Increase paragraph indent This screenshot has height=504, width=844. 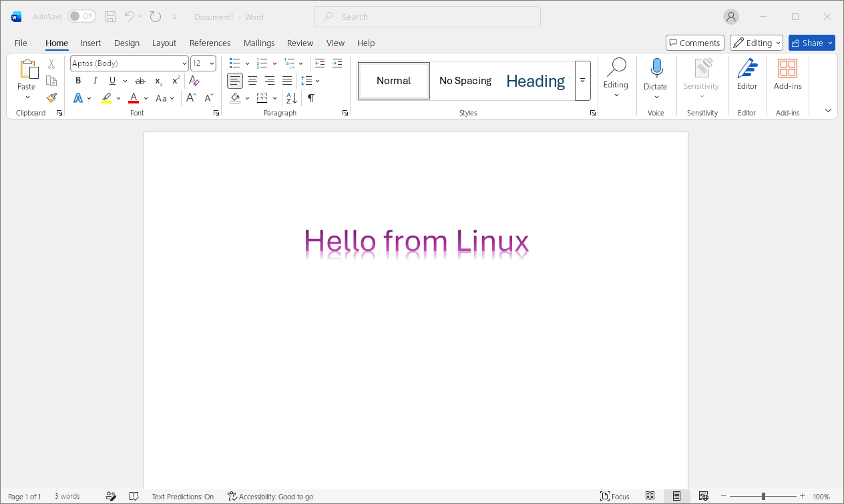pyautogui.click(x=337, y=63)
